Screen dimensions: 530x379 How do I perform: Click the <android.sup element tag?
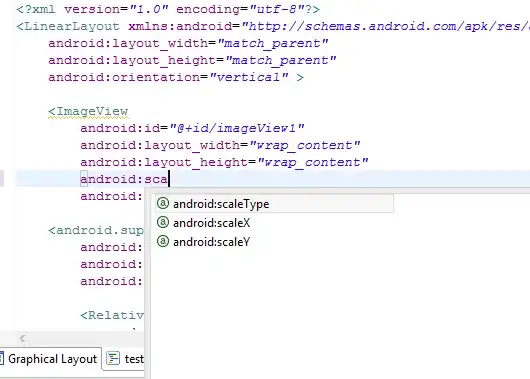tap(96, 230)
